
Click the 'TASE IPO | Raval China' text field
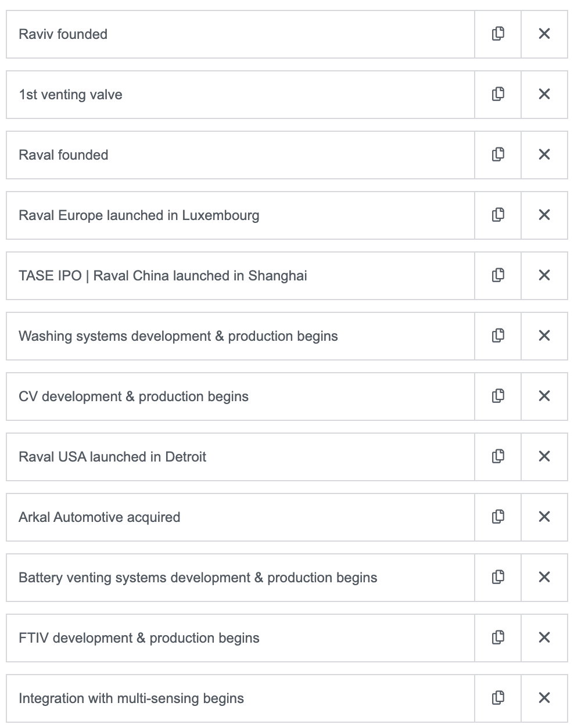pos(240,276)
